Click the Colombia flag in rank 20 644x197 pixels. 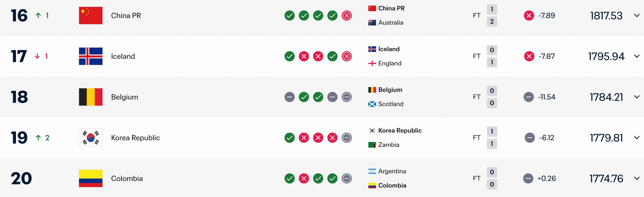(91, 178)
